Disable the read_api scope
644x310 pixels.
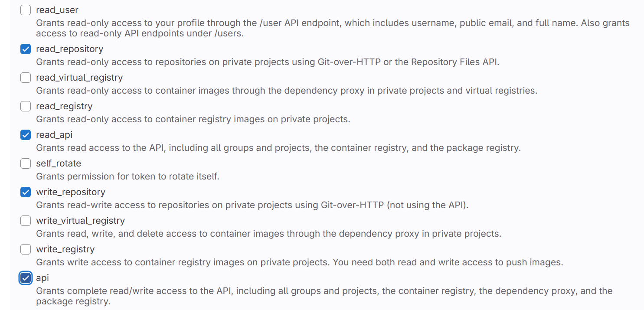point(25,135)
